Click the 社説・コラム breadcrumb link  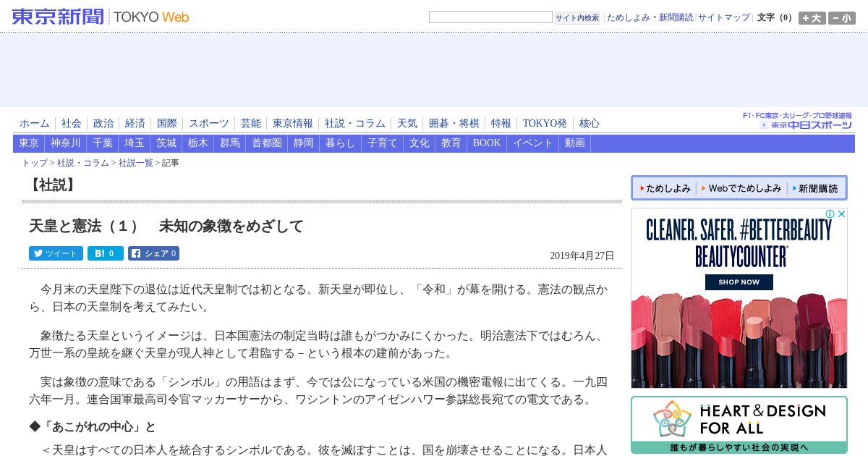click(x=83, y=163)
